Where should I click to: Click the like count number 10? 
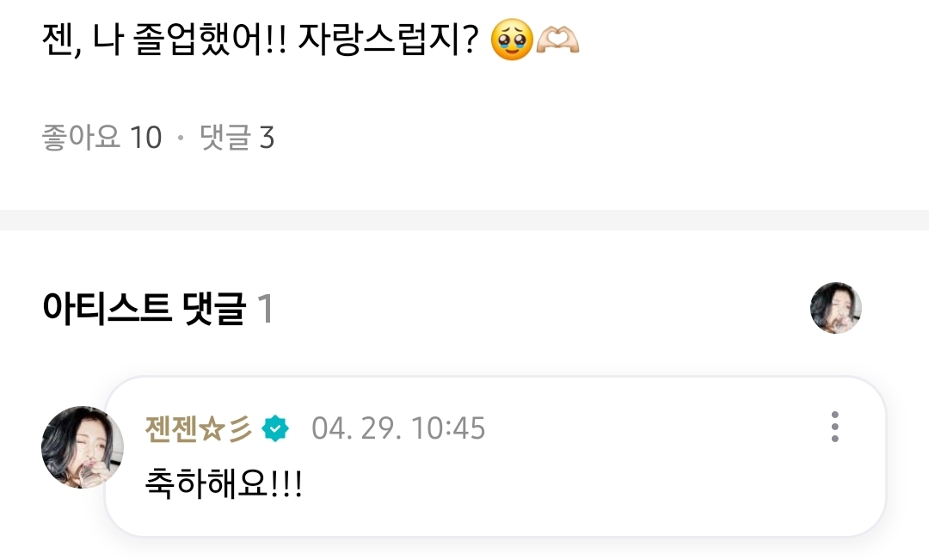(x=145, y=138)
